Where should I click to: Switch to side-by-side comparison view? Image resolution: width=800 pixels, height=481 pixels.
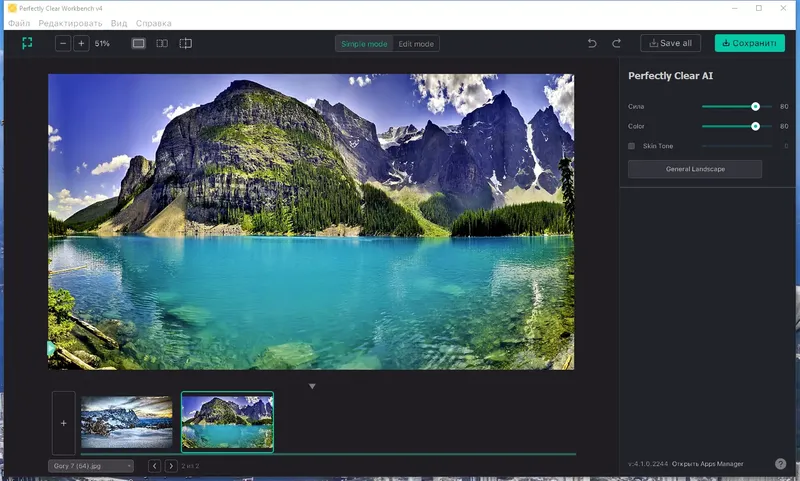coord(162,44)
